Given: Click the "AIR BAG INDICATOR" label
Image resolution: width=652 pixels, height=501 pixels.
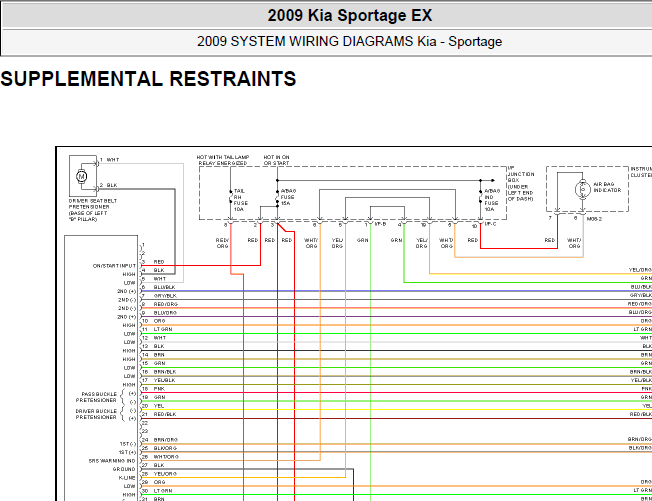Looking at the screenshot, I should 607,187.
